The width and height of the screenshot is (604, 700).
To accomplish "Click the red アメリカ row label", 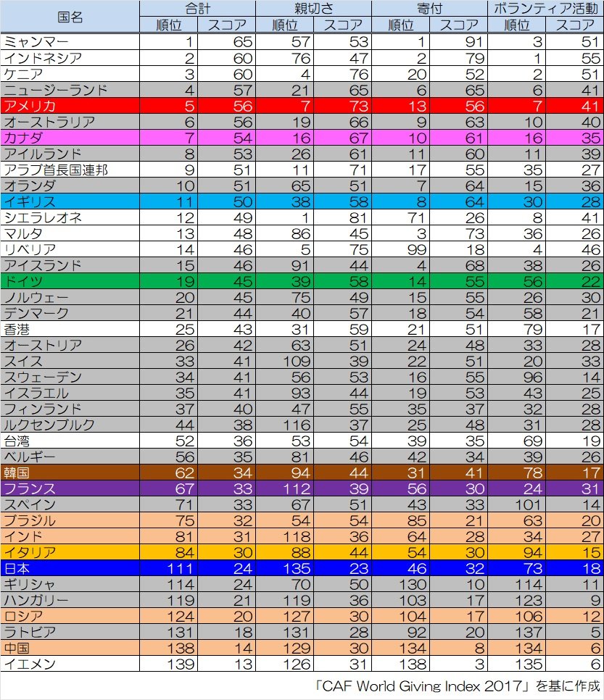I will pyautogui.click(x=70, y=106).
